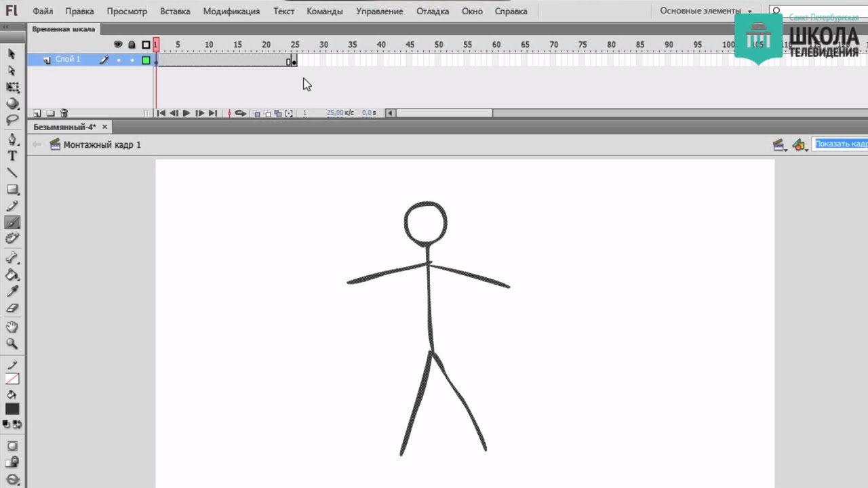Select the Pen tool
The image size is (868, 488).
point(12,139)
